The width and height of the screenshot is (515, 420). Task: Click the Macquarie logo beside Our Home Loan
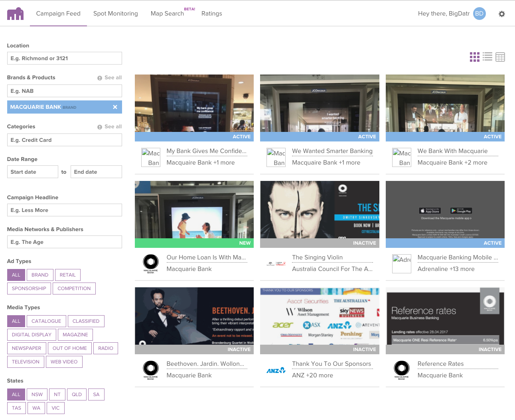click(151, 263)
